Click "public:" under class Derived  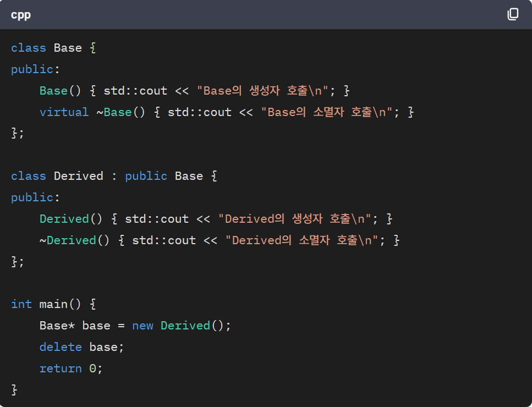(x=35, y=197)
